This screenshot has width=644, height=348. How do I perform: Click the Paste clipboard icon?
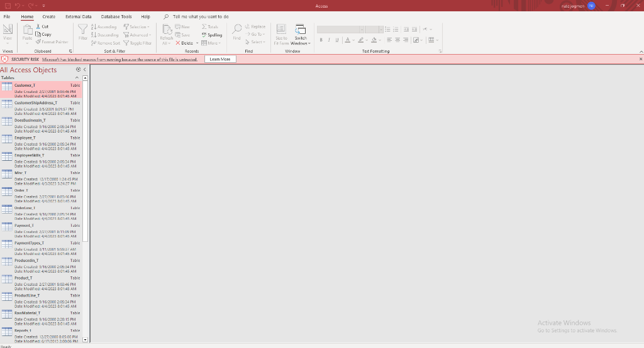pos(28,30)
